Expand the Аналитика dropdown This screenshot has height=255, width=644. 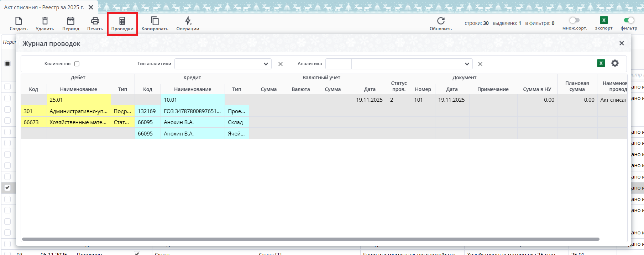pyautogui.click(x=467, y=64)
